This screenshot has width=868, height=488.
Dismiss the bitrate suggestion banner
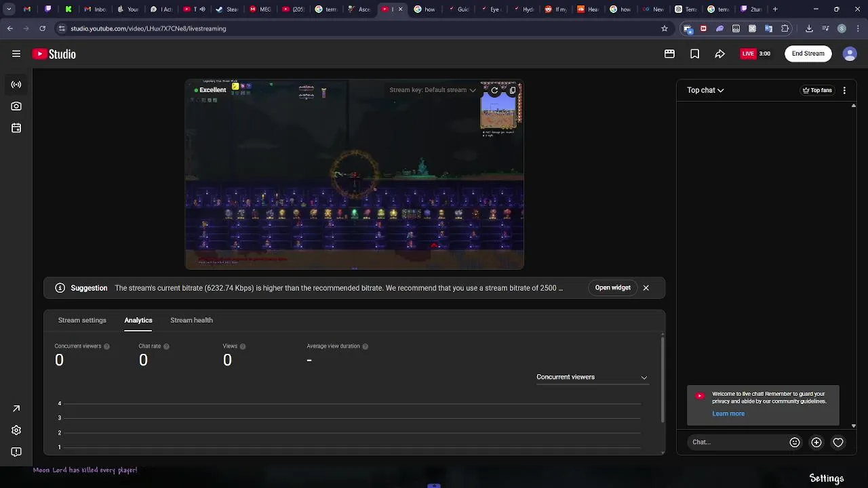pyautogui.click(x=646, y=288)
